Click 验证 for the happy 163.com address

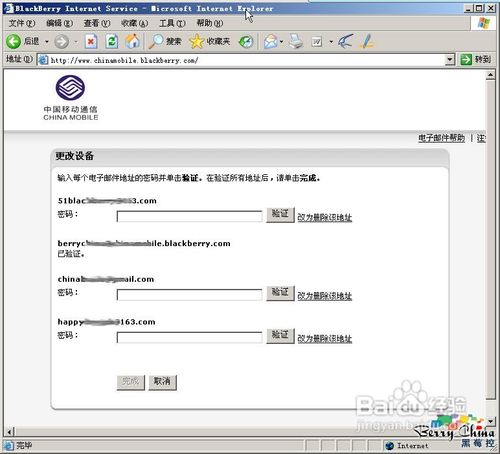[x=280, y=336]
